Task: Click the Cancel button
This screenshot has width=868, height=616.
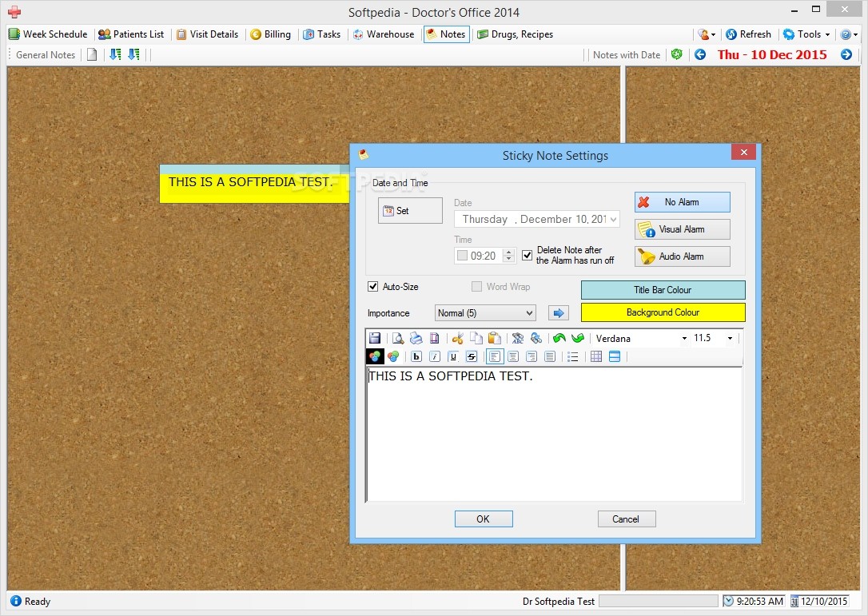Action: coord(626,519)
